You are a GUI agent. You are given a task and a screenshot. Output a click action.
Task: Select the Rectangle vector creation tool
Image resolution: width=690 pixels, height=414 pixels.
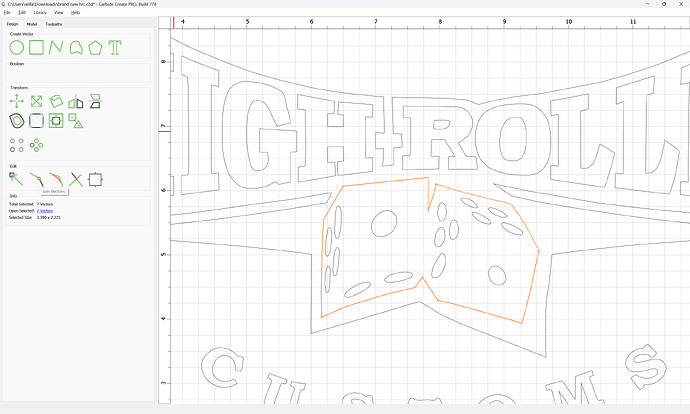pos(37,48)
